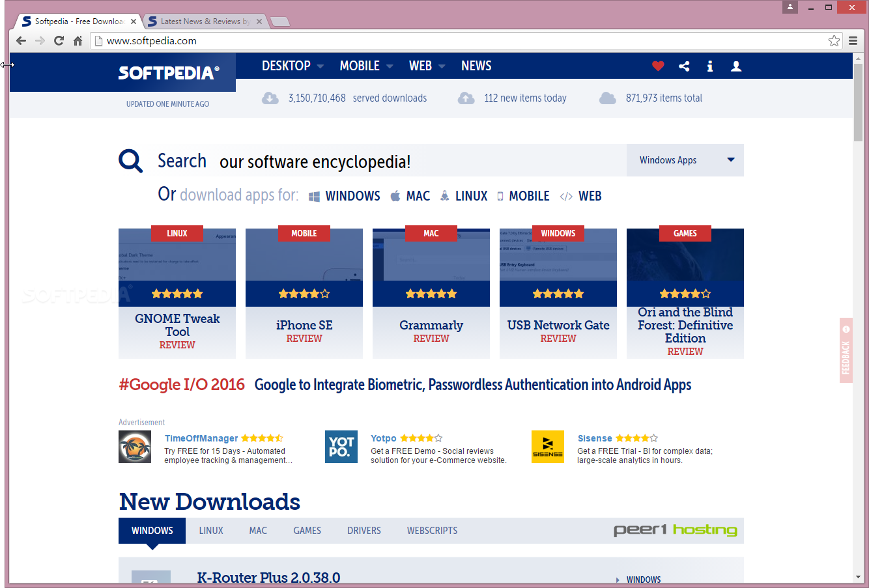The width and height of the screenshot is (869, 588).
Task: Open the GNOME Tweak Tool review card
Action: coord(177,294)
